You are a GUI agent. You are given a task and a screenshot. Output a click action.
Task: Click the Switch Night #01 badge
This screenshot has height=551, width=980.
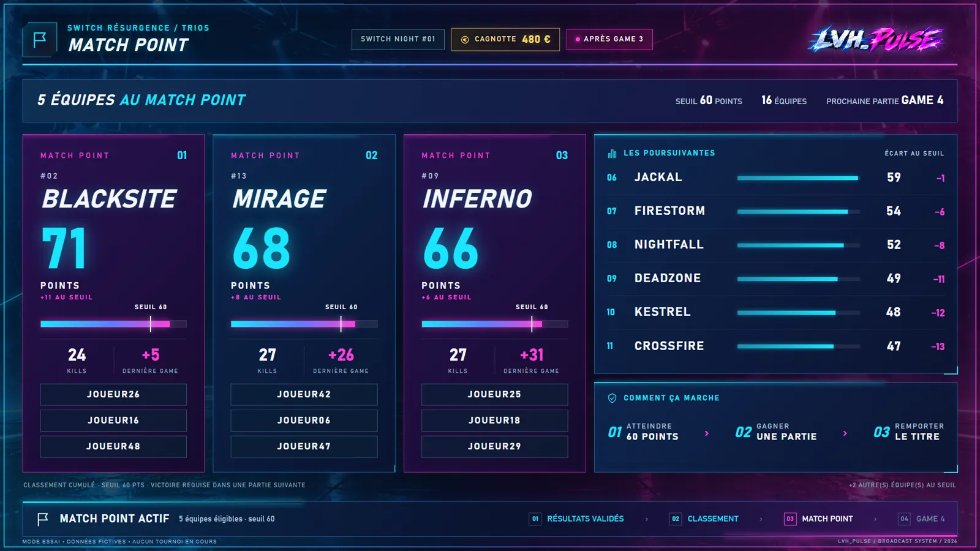[398, 39]
